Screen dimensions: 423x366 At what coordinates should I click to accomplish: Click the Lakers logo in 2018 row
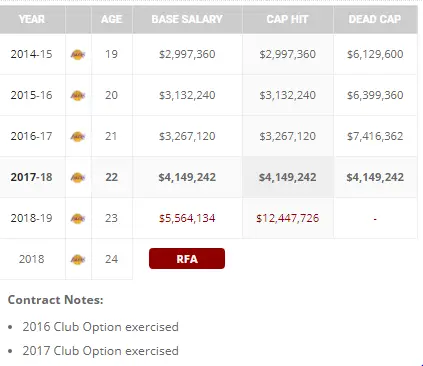point(78,259)
